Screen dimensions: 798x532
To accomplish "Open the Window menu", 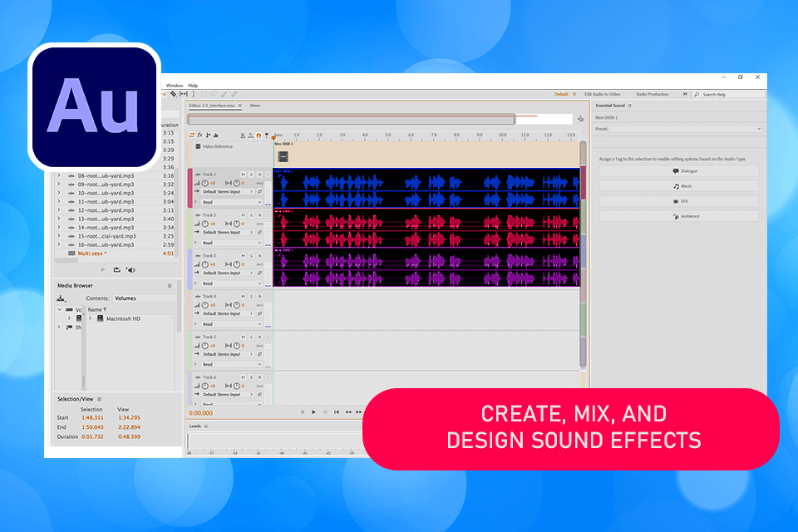I will pyautogui.click(x=174, y=86).
